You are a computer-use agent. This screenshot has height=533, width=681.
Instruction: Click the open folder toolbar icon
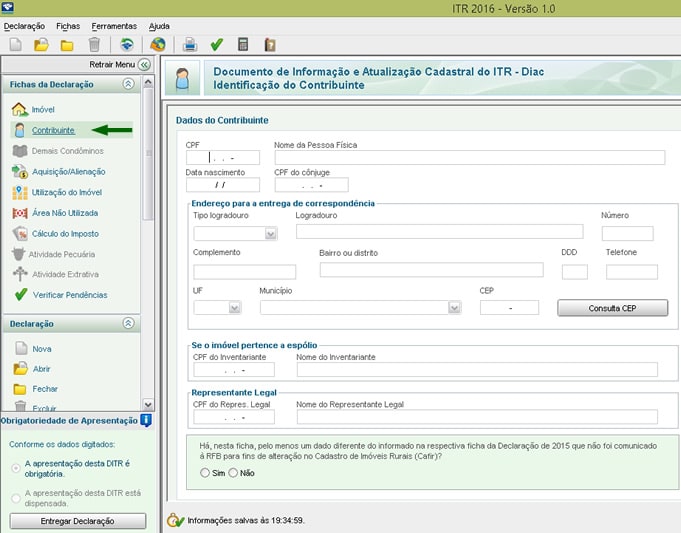(41, 44)
